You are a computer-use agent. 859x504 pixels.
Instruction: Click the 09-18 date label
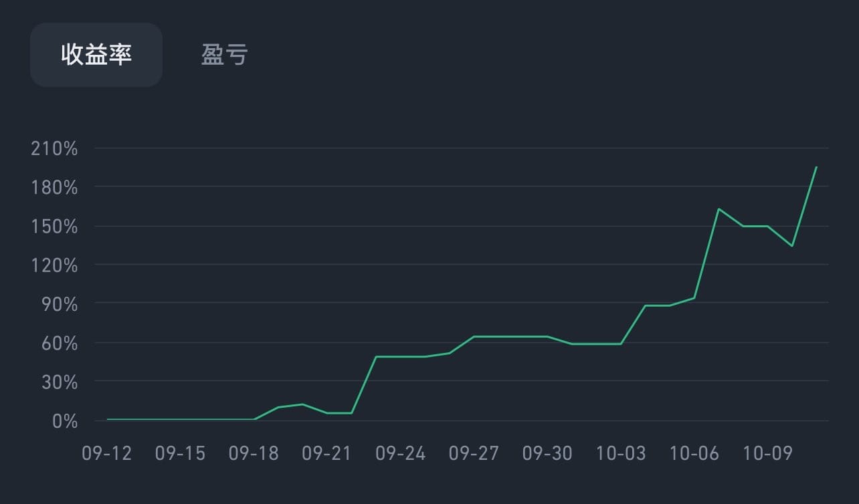click(254, 454)
